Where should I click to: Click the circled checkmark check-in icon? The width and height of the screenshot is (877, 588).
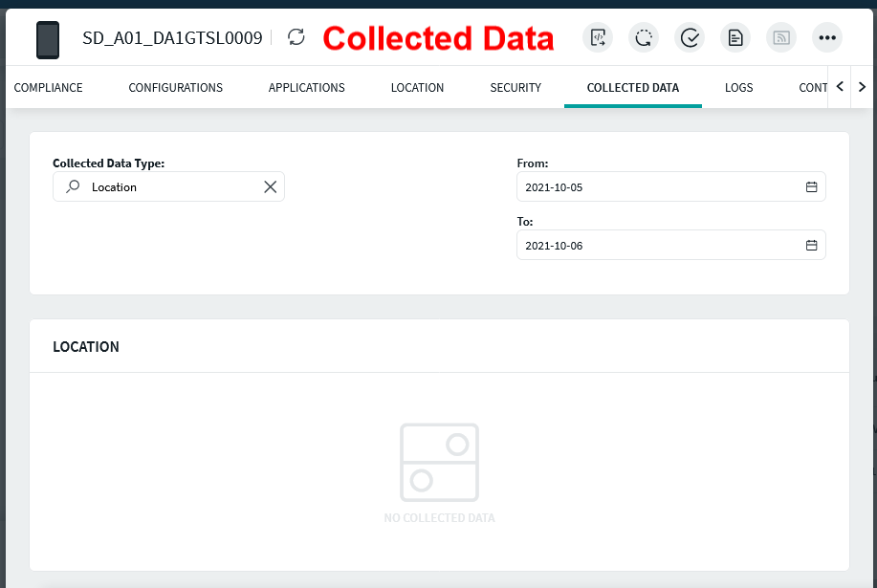click(690, 38)
